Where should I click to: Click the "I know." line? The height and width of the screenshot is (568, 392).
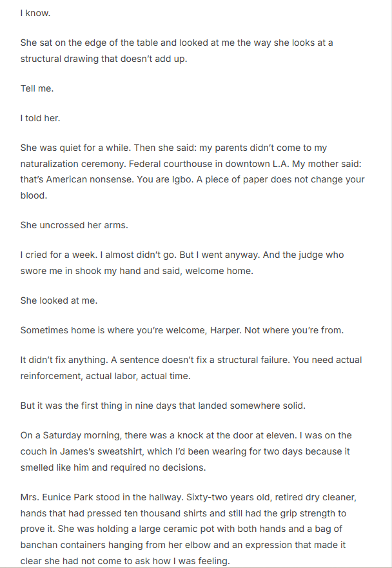[35, 12]
